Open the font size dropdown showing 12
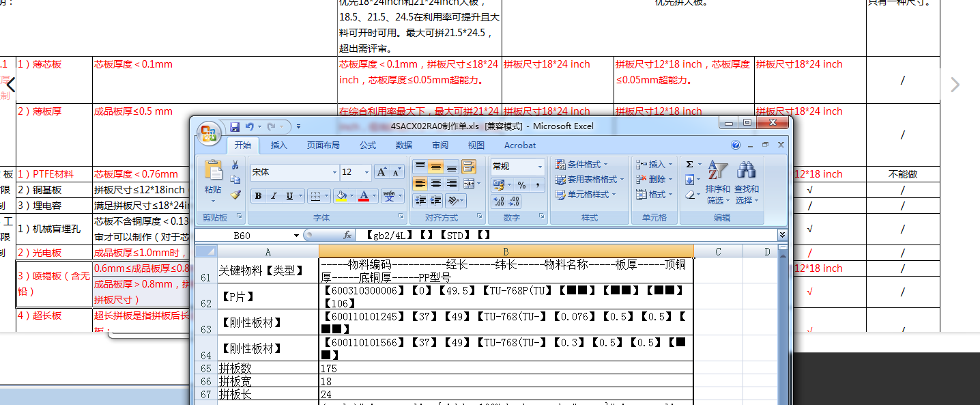 [367, 172]
